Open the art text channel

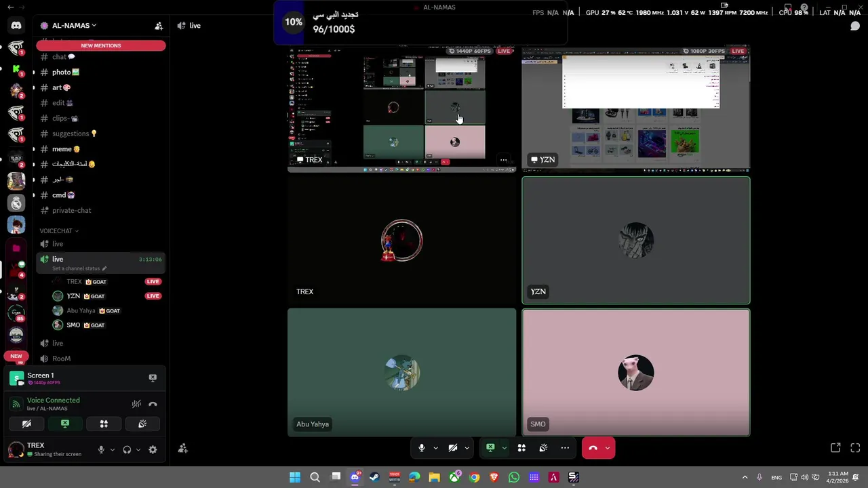(101, 87)
